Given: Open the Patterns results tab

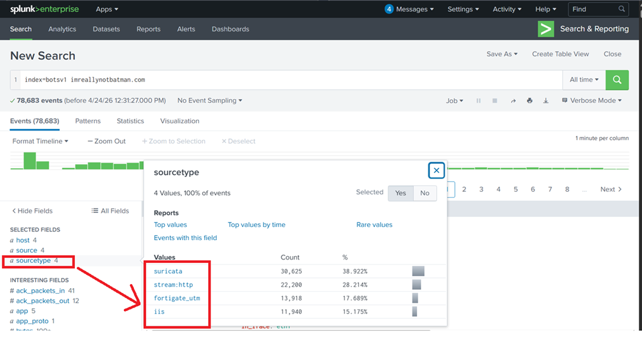Looking at the screenshot, I should pos(88,121).
